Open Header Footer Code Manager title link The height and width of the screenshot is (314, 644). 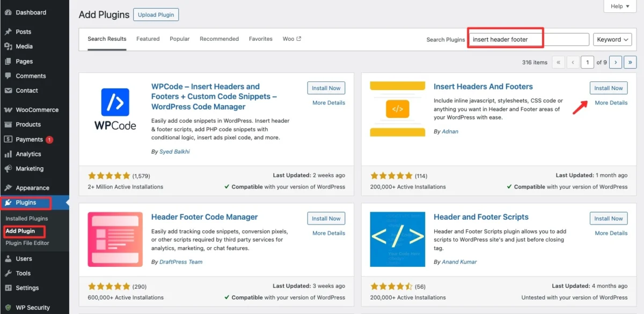click(204, 217)
